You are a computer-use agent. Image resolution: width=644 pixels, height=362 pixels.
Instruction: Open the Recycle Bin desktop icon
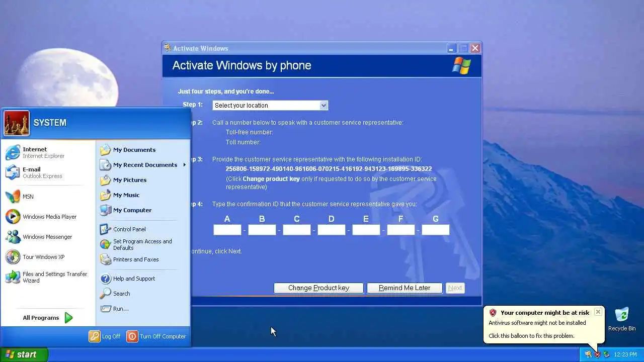click(622, 315)
